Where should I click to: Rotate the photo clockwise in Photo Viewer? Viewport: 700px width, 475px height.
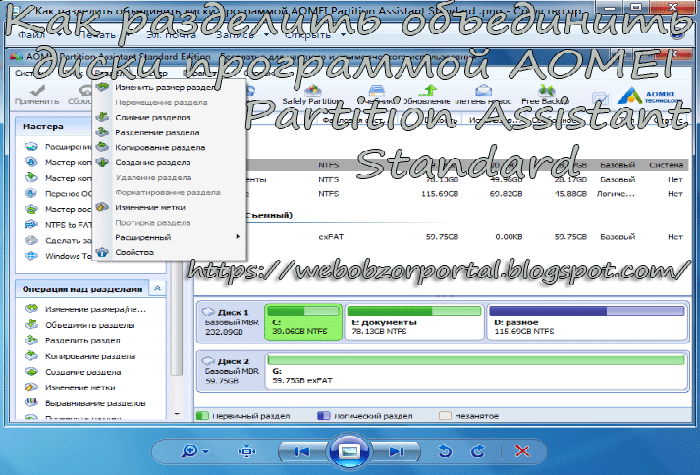[478, 451]
